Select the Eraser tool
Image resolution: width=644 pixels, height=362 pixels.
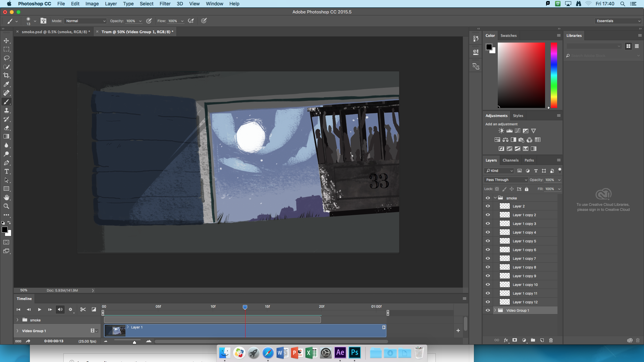6,128
